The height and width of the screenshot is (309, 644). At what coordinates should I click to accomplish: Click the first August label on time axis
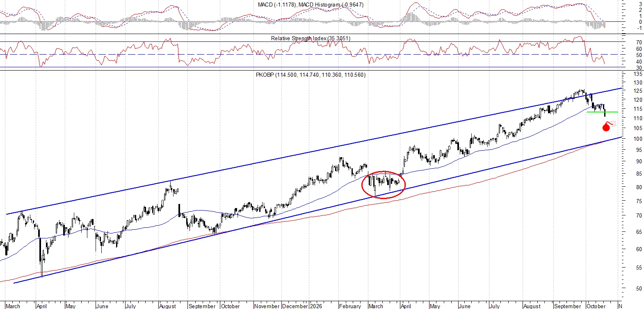pos(167,306)
